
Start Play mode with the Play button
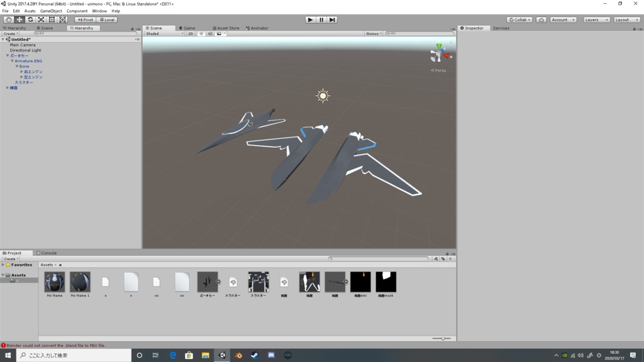click(310, 19)
